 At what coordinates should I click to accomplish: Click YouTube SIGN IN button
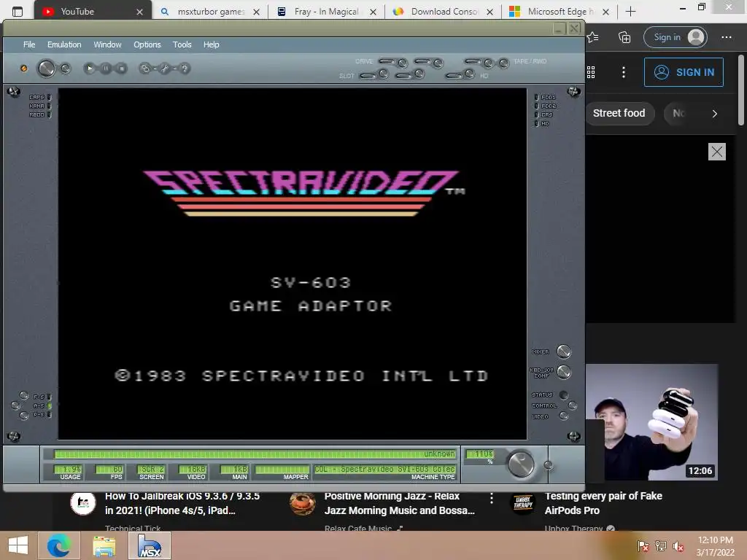coord(684,72)
